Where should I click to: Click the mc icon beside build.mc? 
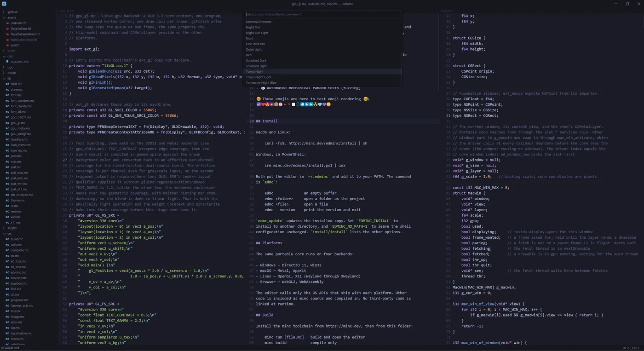point(7,239)
